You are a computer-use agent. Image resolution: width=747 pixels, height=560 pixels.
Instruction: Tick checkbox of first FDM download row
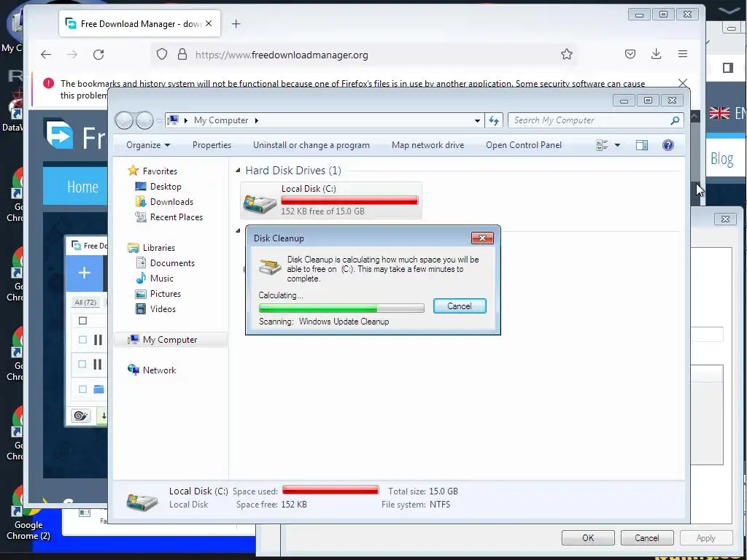coord(82,340)
